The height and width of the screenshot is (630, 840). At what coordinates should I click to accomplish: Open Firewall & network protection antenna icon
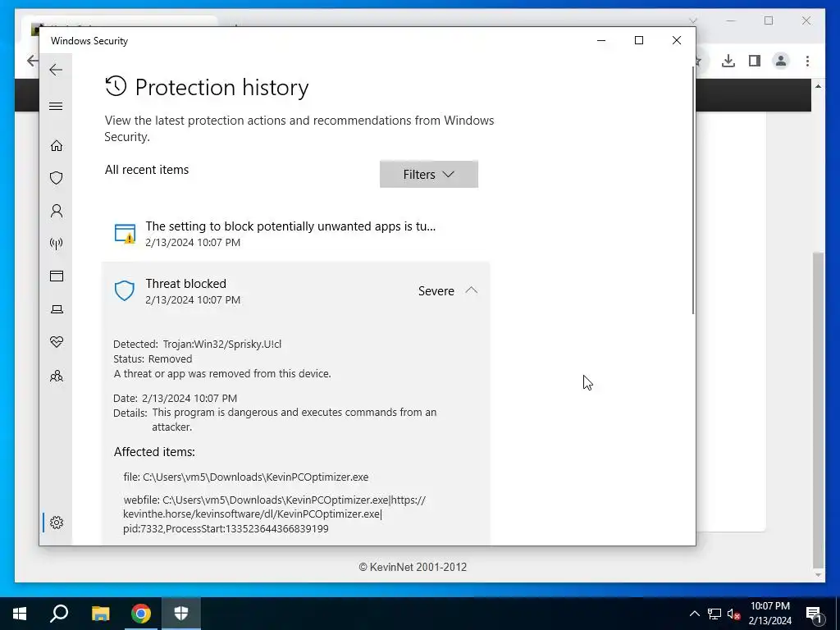pyautogui.click(x=57, y=244)
